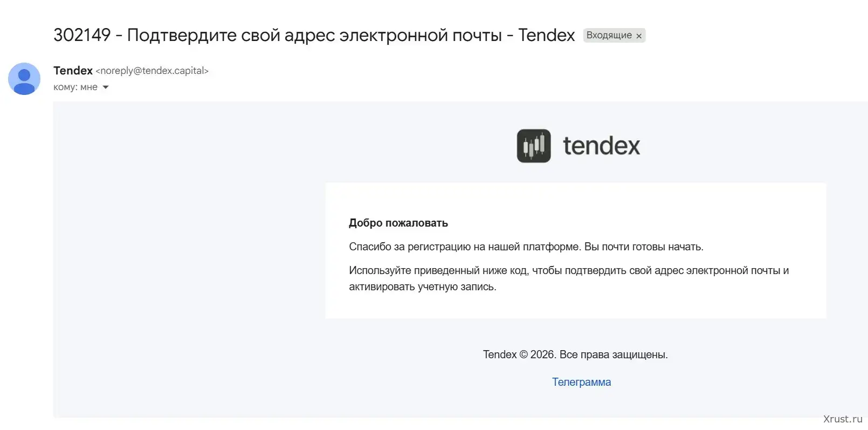Screen dimensions: 868x430
Task: Click the sender's profile avatar icon
Action: point(24,79)
